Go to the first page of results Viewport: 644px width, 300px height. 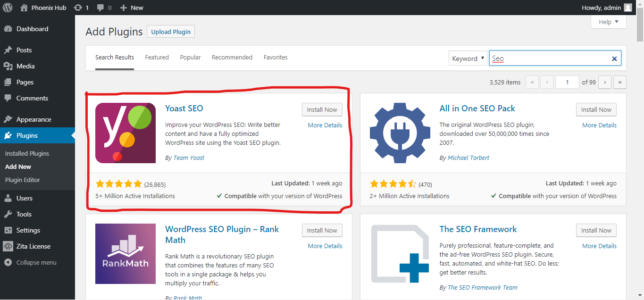532,82
